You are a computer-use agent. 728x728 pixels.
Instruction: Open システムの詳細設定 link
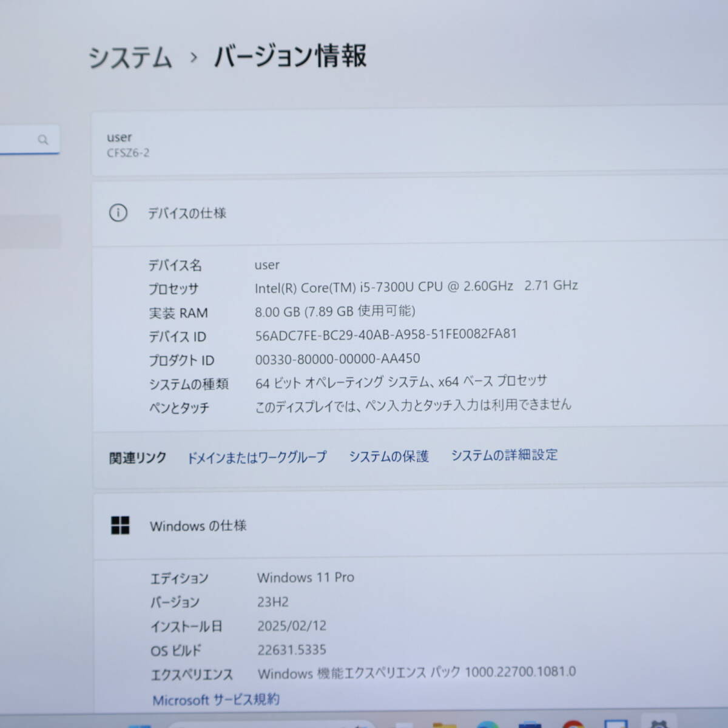[x=504, y=455]
